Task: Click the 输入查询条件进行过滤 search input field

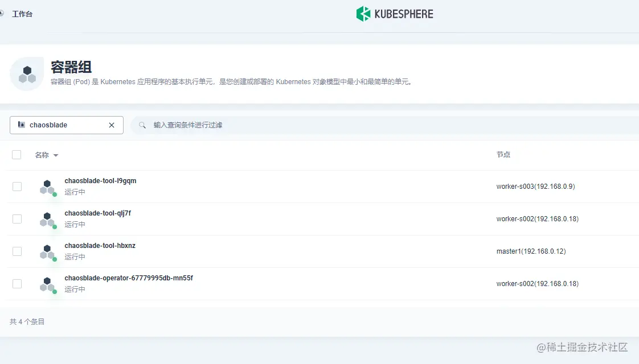Action: [188, 125]
